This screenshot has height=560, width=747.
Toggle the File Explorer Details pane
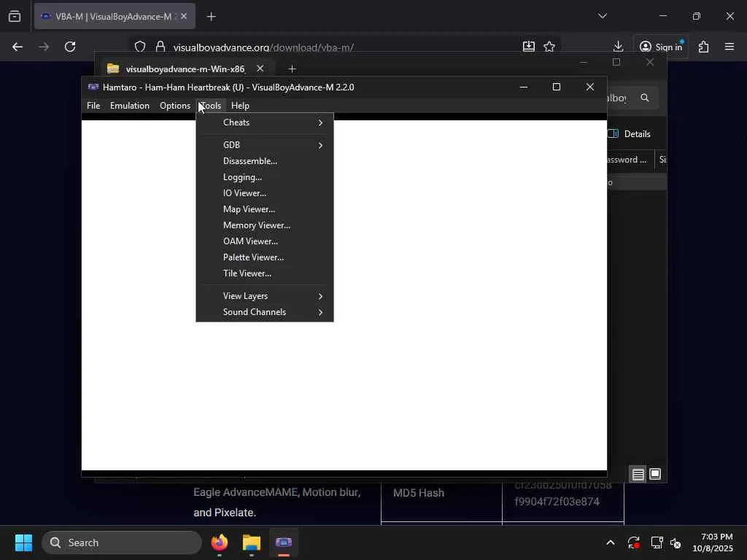click(x=630, y=134)
